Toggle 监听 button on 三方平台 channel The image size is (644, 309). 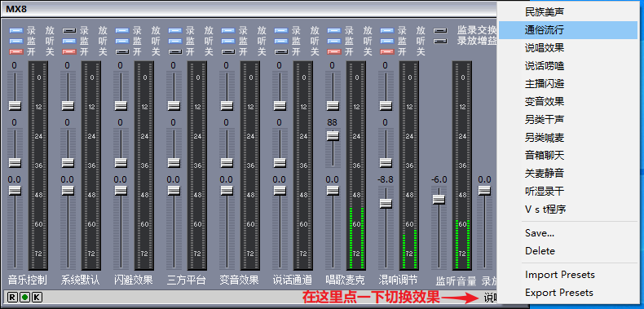pos(175,41)
